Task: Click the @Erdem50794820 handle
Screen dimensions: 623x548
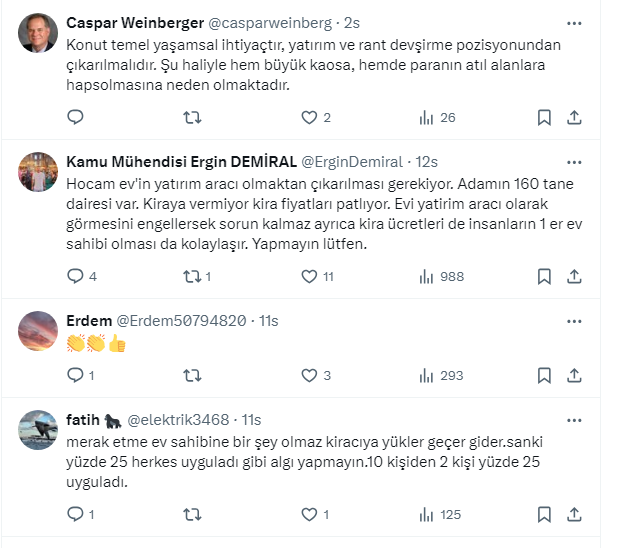Action: (x=182, y=320)
